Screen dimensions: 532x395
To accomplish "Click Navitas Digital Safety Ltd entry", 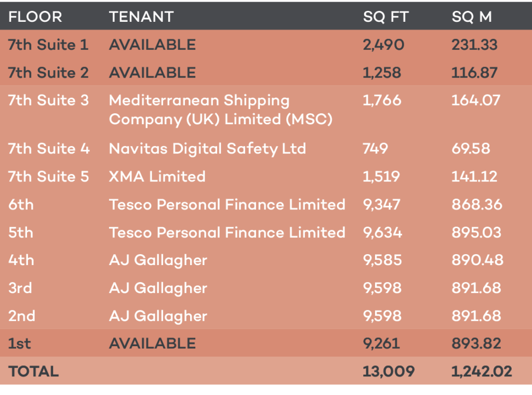I will point(207,149).
